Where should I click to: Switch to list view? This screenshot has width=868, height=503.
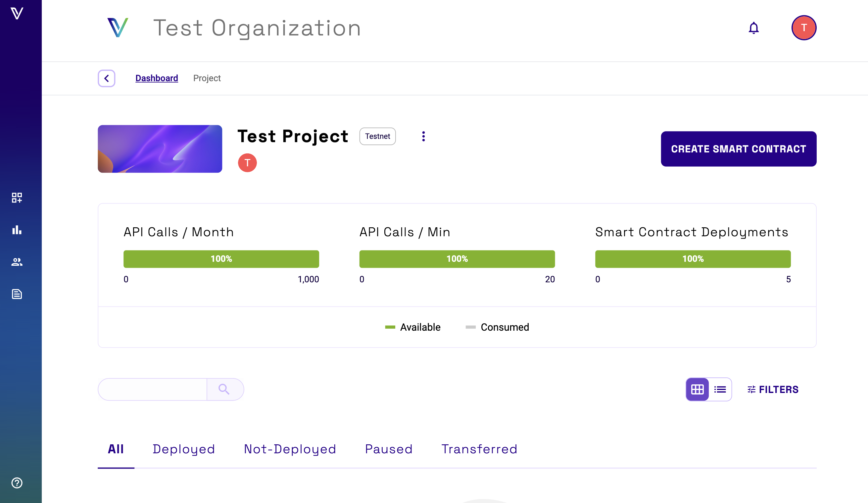(720, 389)
